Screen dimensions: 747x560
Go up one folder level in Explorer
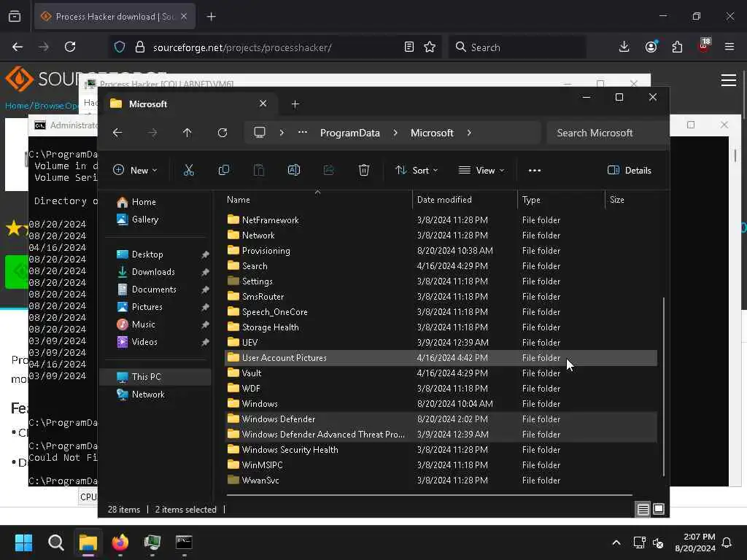point(187,133)
